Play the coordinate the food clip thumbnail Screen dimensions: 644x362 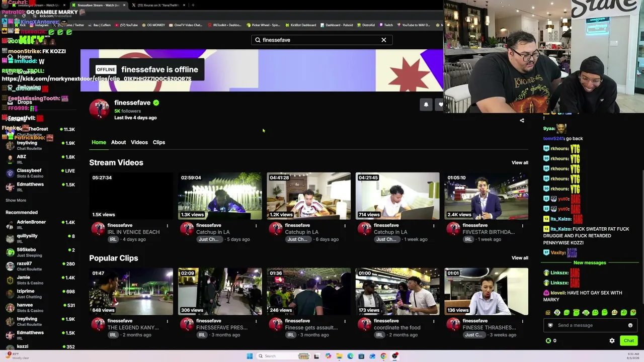(397, 292)
